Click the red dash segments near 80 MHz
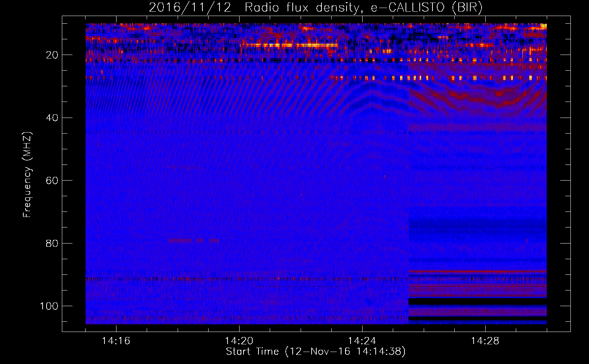 tap(194, 241)
